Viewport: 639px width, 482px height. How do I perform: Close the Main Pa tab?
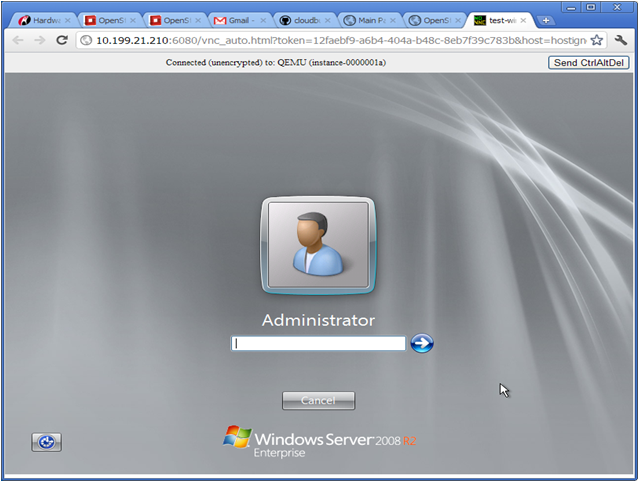392,20
